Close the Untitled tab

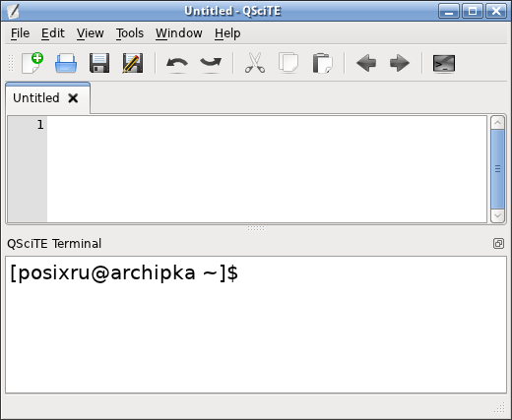[x=73, y=98]
